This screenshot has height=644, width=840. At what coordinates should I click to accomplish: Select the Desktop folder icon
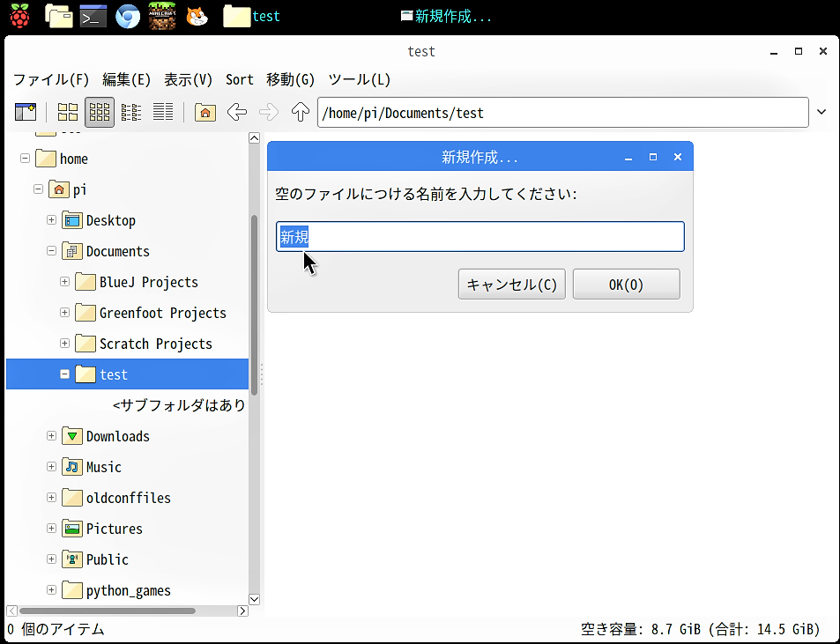coord(71,220)
